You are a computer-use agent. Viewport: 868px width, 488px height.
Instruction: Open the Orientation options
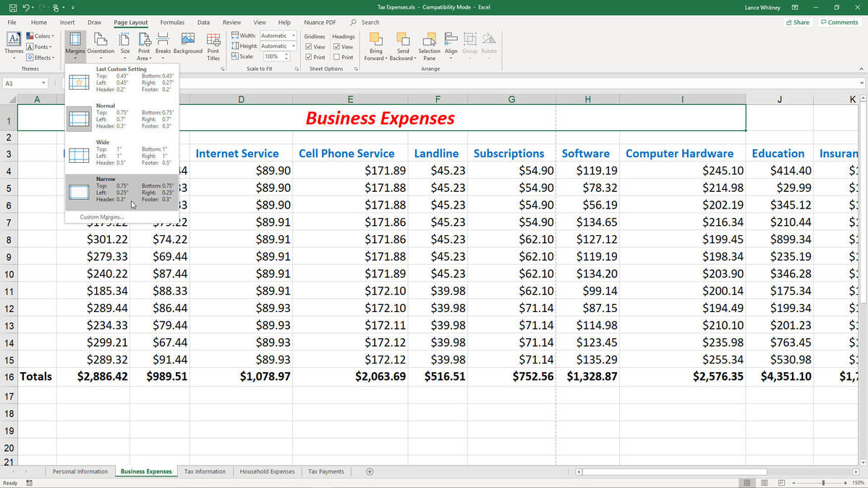[x=101, y=43]
